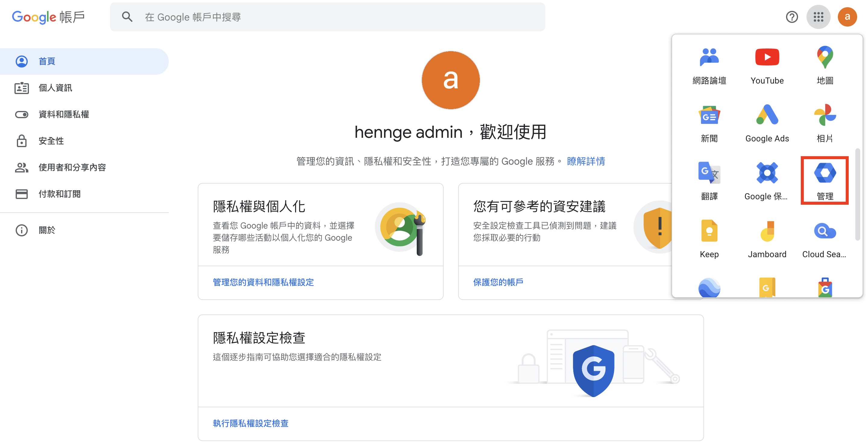Click 管理您的資料和隱私權設定 link
Viewport: 868px width, 448px height.
(x=263, y=282)
